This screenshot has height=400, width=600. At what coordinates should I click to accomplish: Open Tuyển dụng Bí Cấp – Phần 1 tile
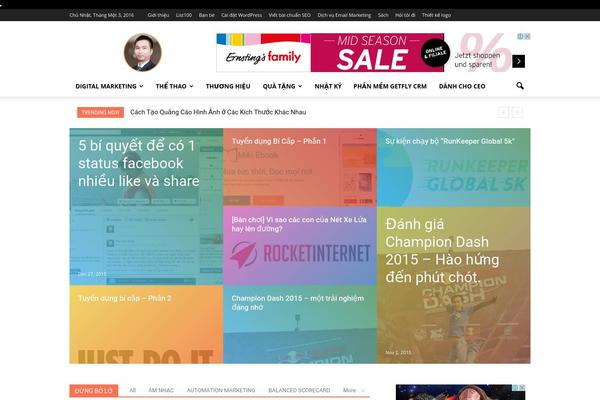coord(300,167)
